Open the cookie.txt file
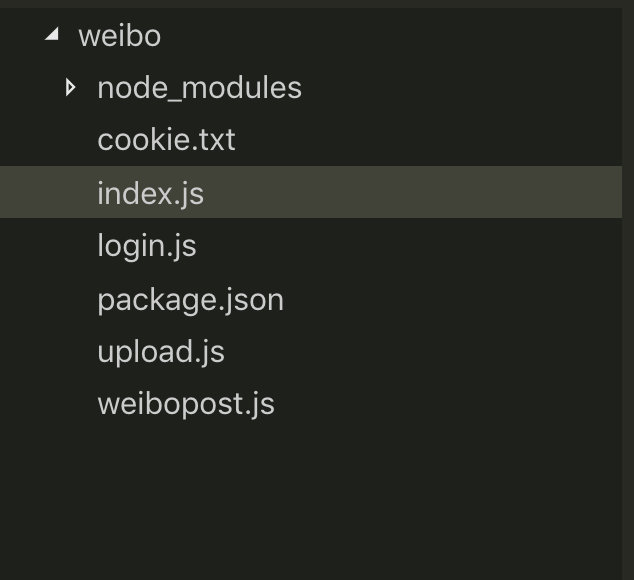Screen dimensions: 634x580 (x=166, y=140)
